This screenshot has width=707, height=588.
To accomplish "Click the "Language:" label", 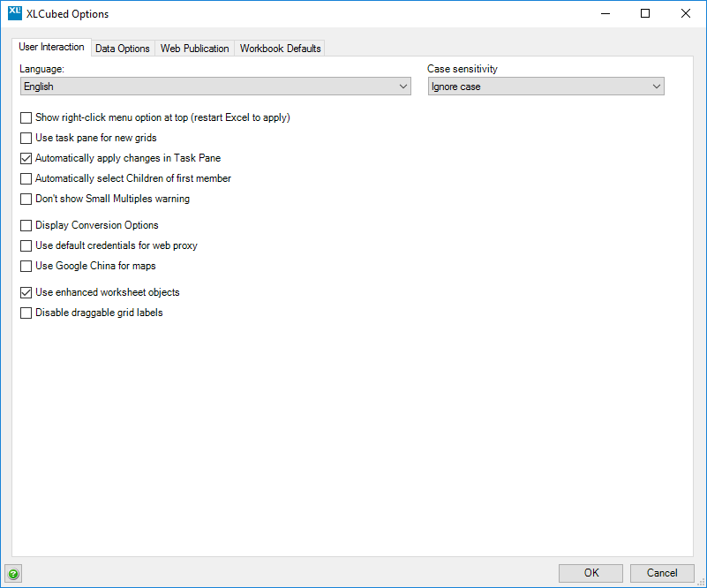I will [42, 69].
